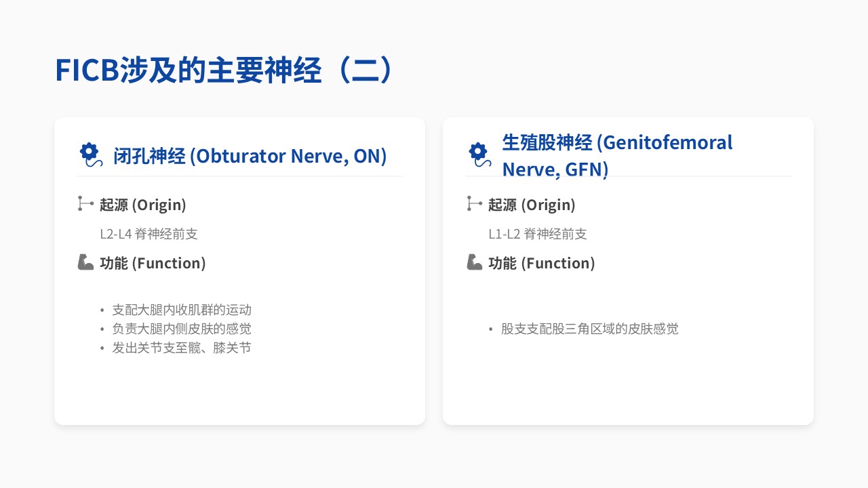
Task: Select the Origin branch icon in the Obturator card
Action: pos(85,203)
